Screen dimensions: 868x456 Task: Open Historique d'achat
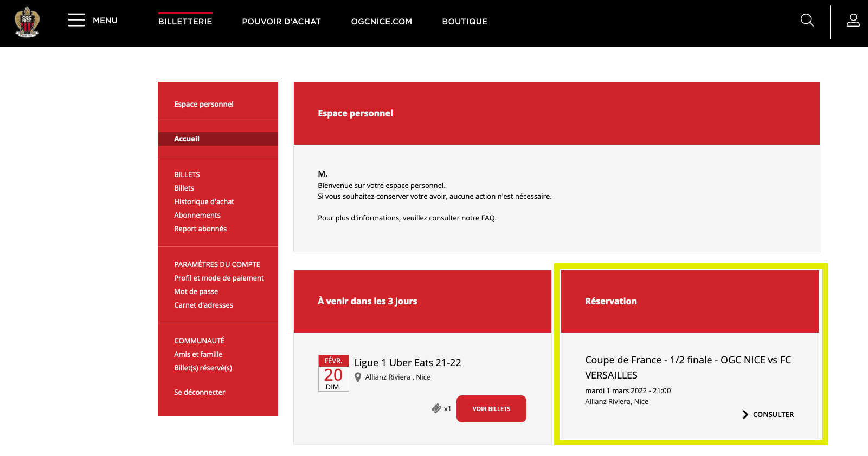pyautogui.click(x=204, y=201)
